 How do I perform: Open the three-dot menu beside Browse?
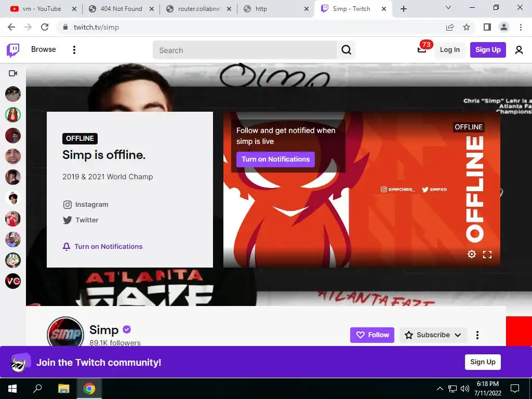point(74,50)
